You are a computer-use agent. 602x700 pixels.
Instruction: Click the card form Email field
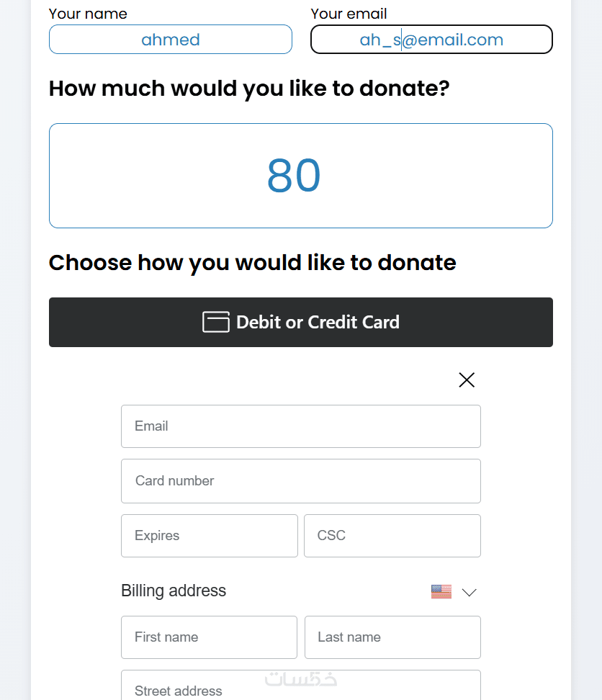[301, 426]
